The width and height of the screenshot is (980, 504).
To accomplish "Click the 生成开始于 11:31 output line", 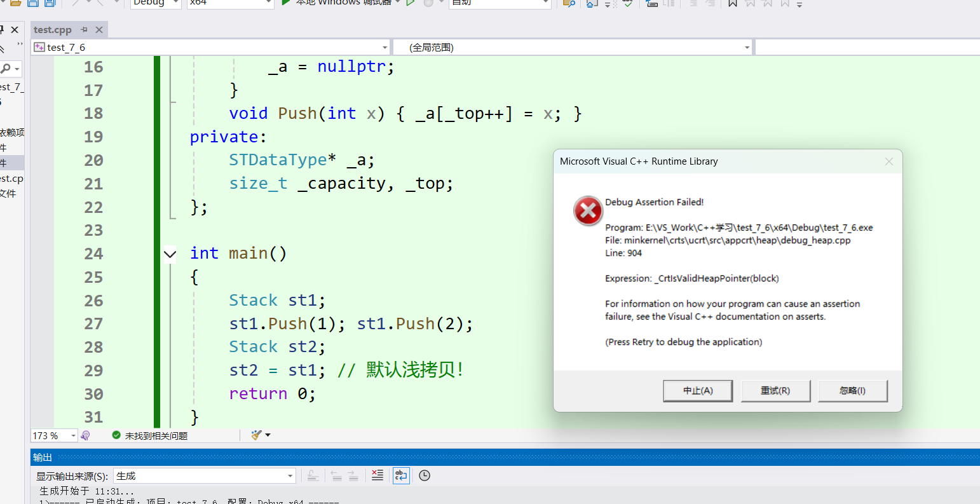I will 86,491.
